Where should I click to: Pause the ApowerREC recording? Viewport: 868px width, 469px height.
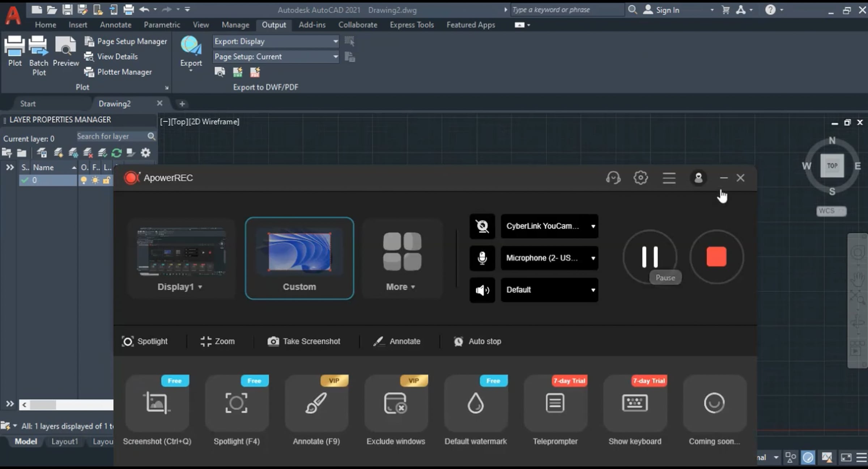pyautogui.click(x=650, y=257)
